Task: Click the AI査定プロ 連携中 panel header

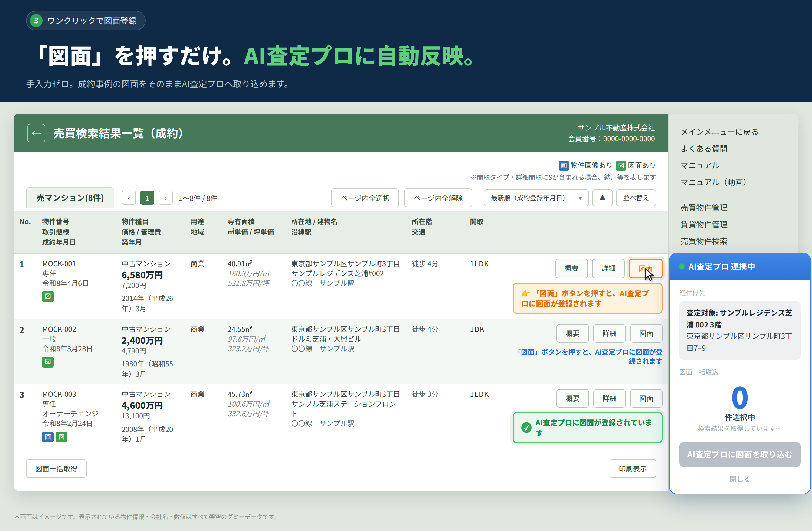Action: coord(740,266)
